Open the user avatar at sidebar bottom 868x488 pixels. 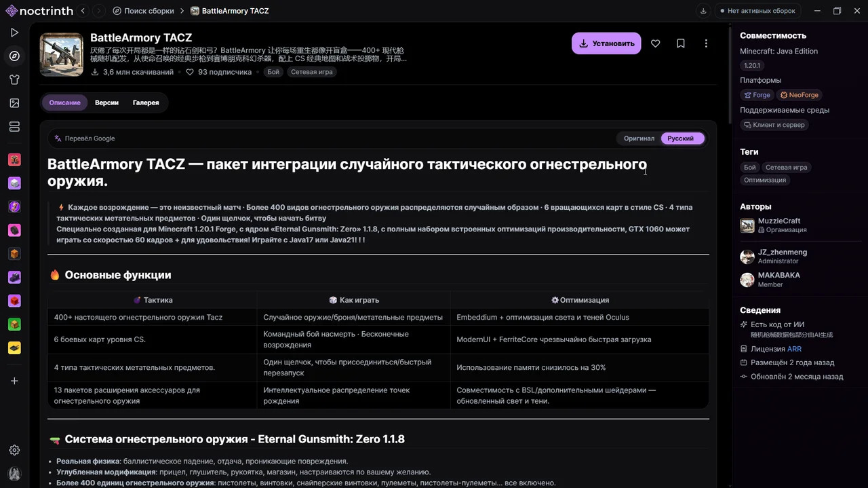coord(14,474)
